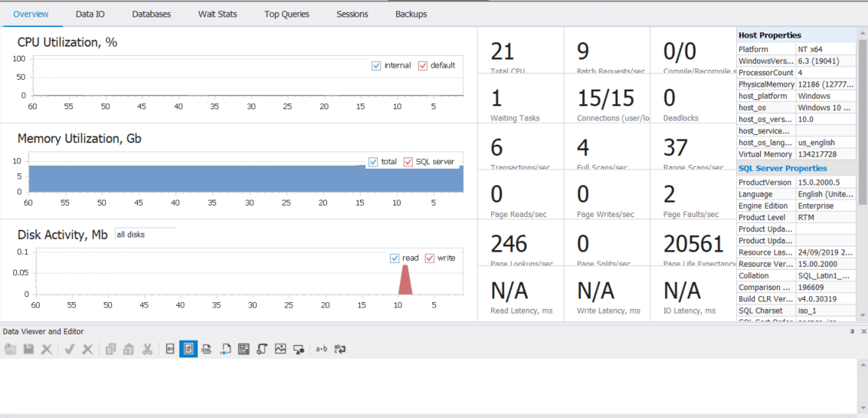The image size is (868, 418).
Task: Click the Host Properties header
Action: tap(798, 35)
